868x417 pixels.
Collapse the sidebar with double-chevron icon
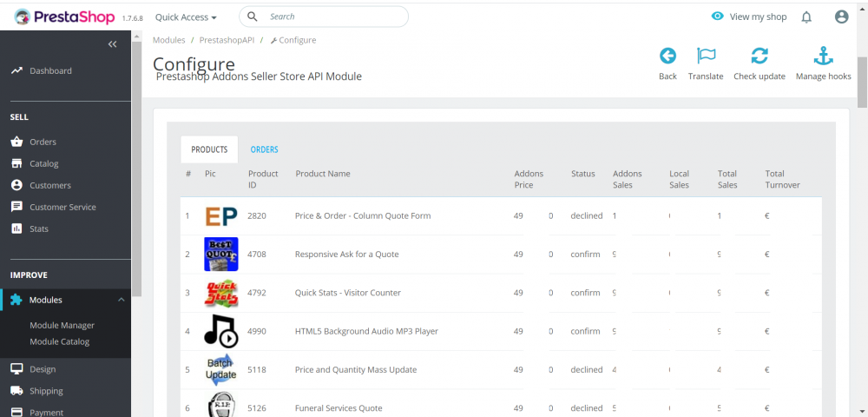[112, 44]
